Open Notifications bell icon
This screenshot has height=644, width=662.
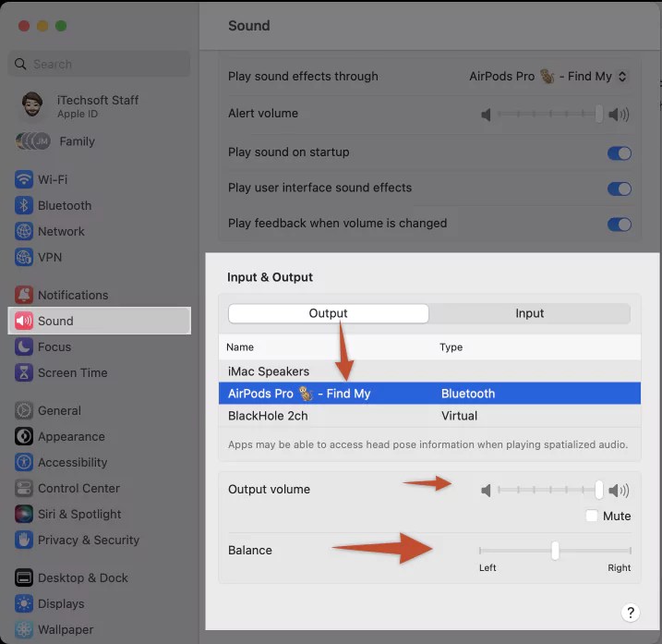(24, 295)
